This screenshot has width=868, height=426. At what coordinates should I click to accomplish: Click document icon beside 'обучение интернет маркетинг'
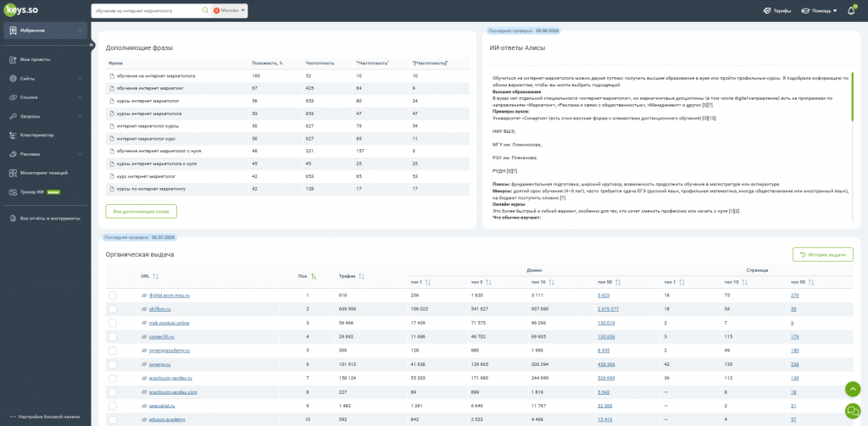point(111,88)
